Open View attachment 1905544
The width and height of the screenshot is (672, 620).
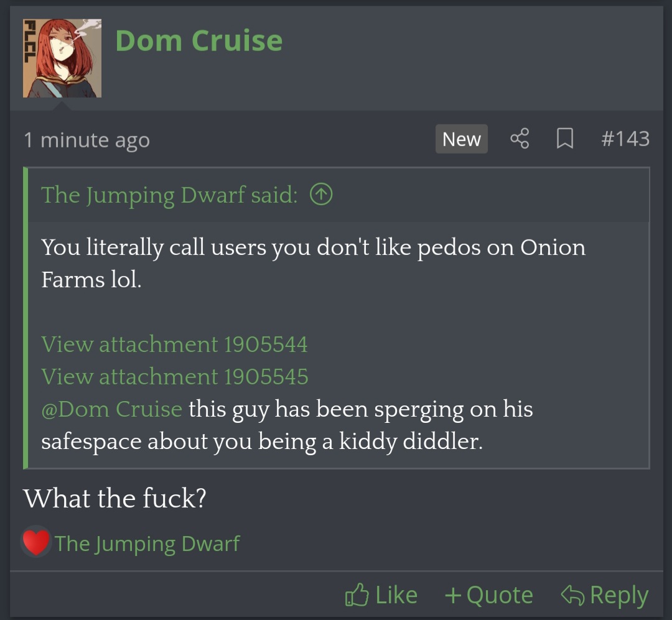coord(174,344)
